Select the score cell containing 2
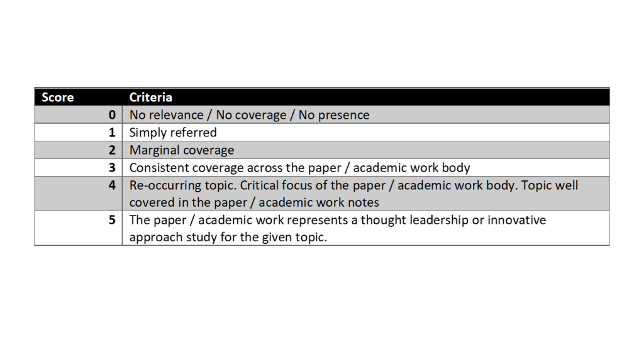 pyautogui.click(x=112, y=150)
